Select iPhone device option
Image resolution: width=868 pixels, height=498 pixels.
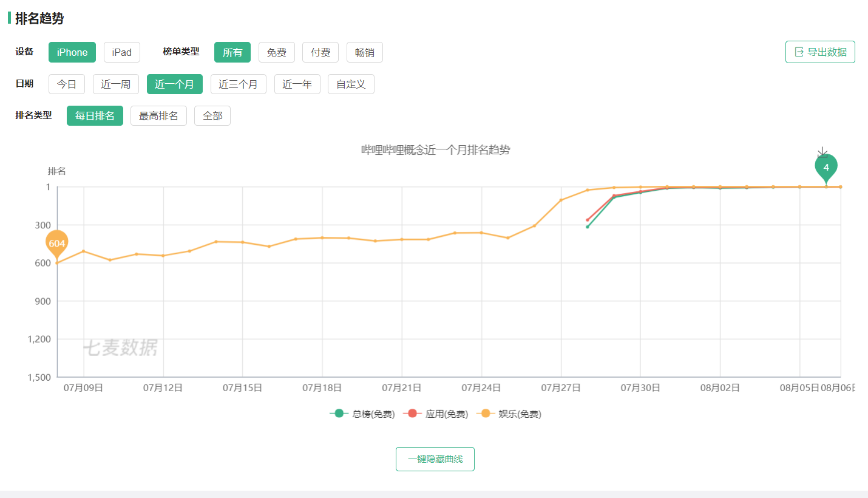pyautogui.click(x=72, y=52)
